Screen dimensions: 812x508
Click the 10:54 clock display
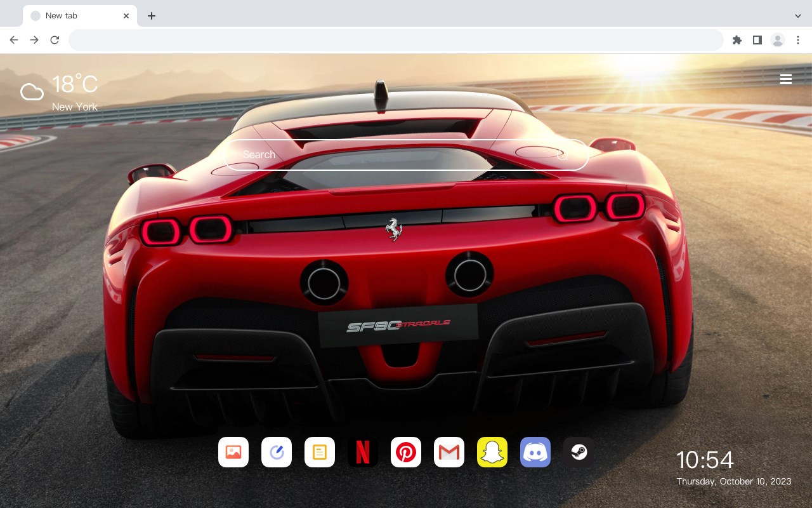pyautogui.click(x=705, y=460)
